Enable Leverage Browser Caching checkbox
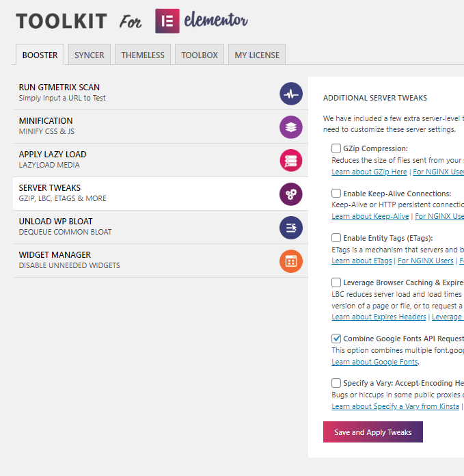The width and height of the screenshot is (464, 476). (336, 282)
